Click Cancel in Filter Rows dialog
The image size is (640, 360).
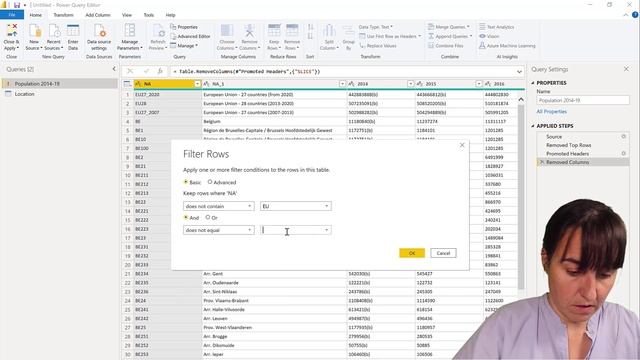pos(443,253)
